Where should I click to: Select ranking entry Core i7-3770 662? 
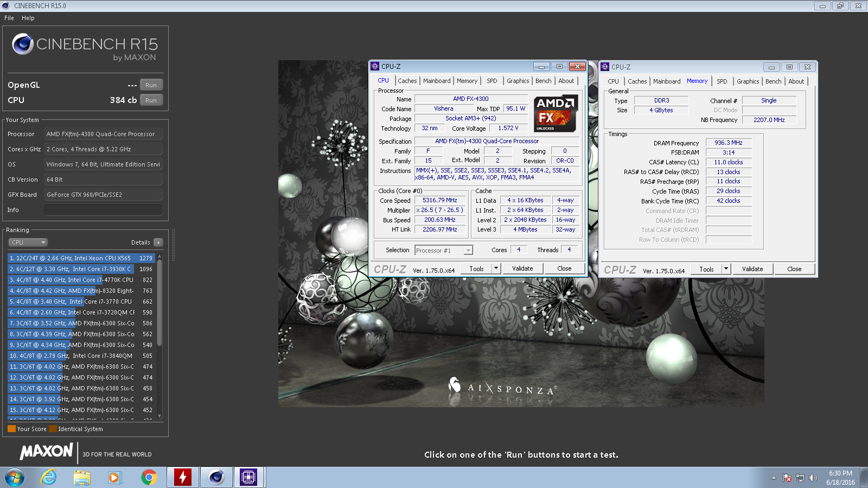(x=81, y=301)
